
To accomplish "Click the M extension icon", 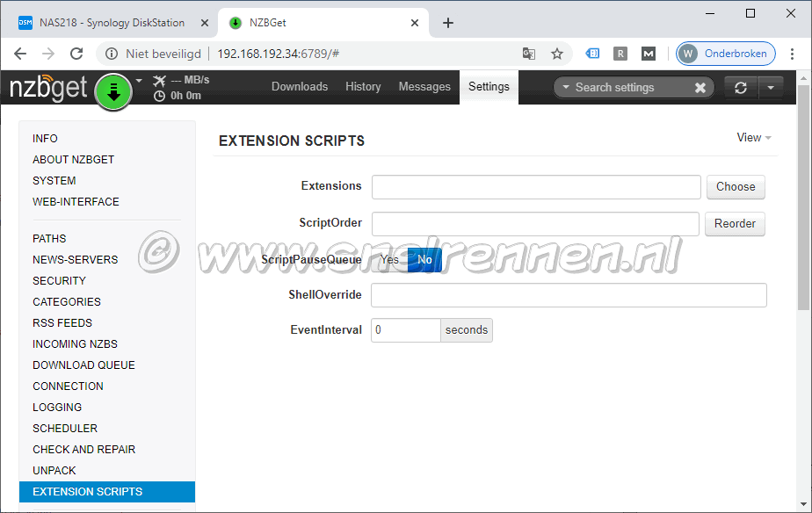I will (649, 54).
